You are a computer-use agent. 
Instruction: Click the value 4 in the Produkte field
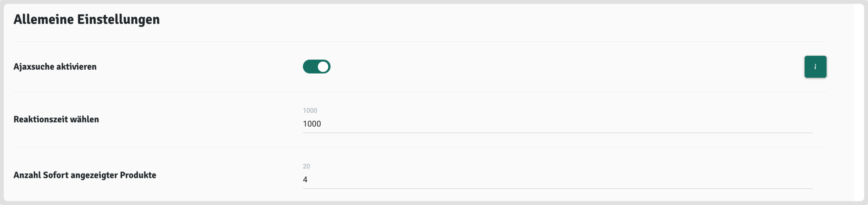305,180
